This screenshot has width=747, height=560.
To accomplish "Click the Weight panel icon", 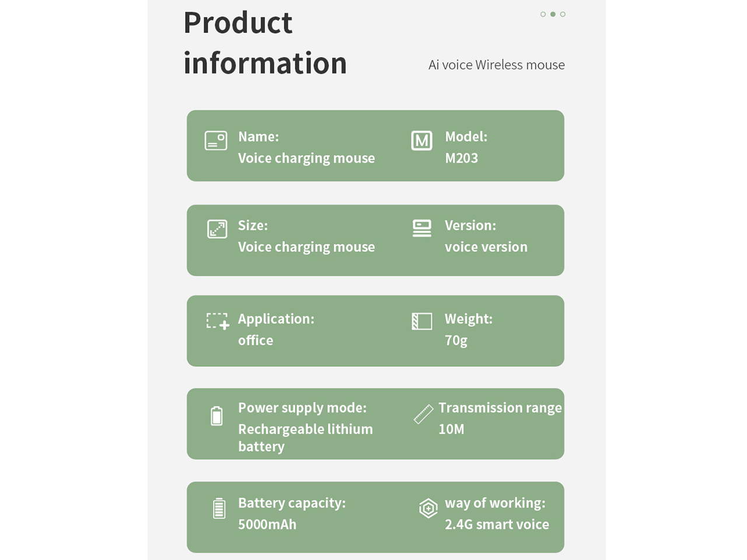I will (x=421, y=321).
